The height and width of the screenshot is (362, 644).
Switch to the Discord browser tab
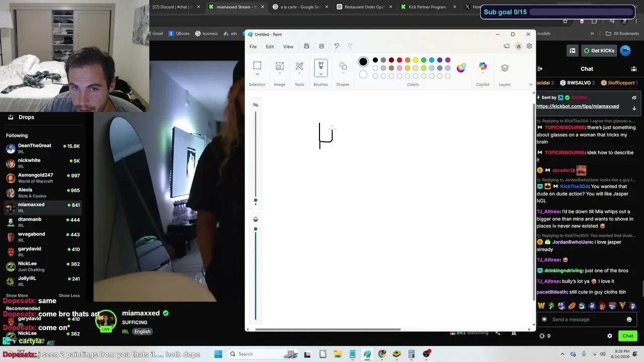[176, 7]
